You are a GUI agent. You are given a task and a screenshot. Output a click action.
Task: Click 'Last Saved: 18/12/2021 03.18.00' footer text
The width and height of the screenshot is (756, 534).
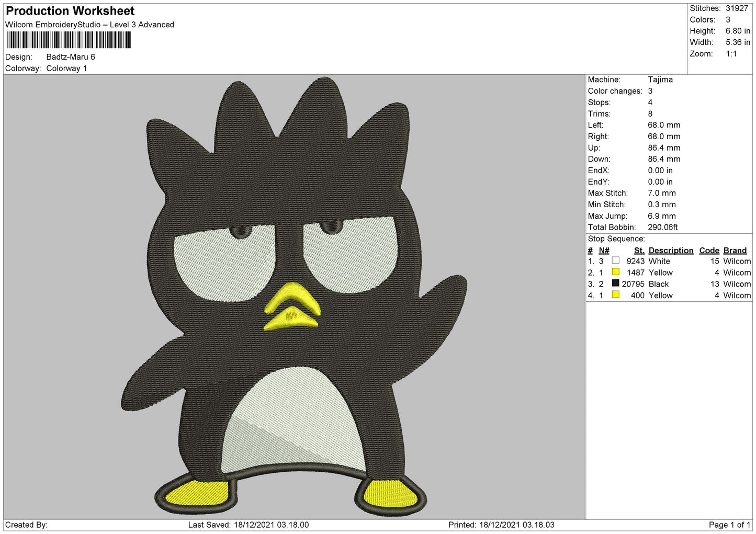(249, 525)
